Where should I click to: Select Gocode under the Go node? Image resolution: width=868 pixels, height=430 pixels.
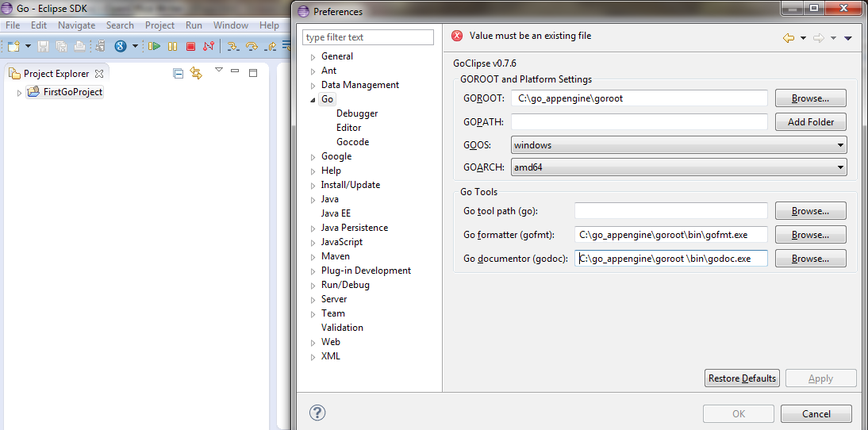pyautogui.click(x=352, y=142)
